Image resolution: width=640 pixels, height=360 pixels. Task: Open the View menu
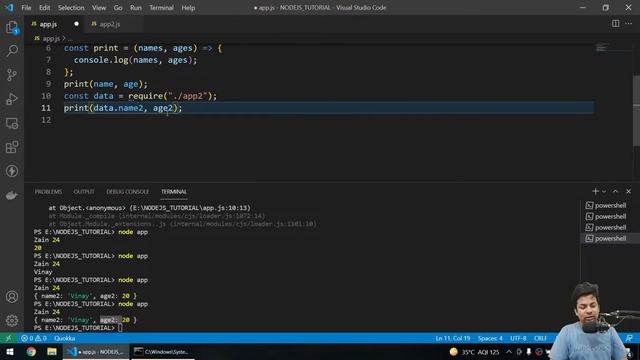tap(99, 8)
